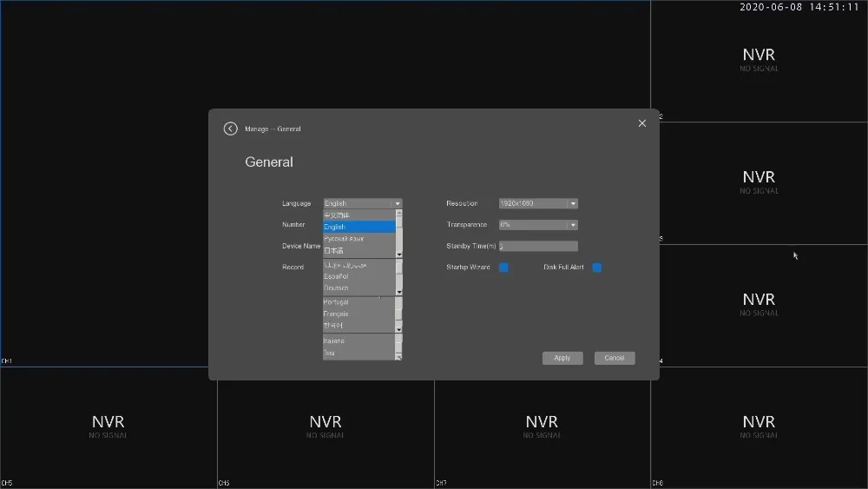Select the CH7 NVR channel tile
The height and width of the screenshot is (489, 868).
[542, 427]
